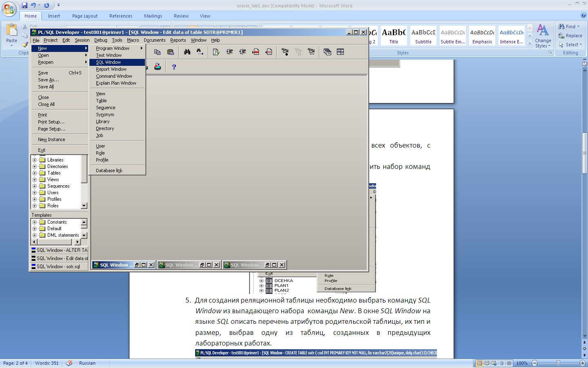Click the Uncomment selection page icon
Screen dimensions: 588x368
[x=269, y=52]
